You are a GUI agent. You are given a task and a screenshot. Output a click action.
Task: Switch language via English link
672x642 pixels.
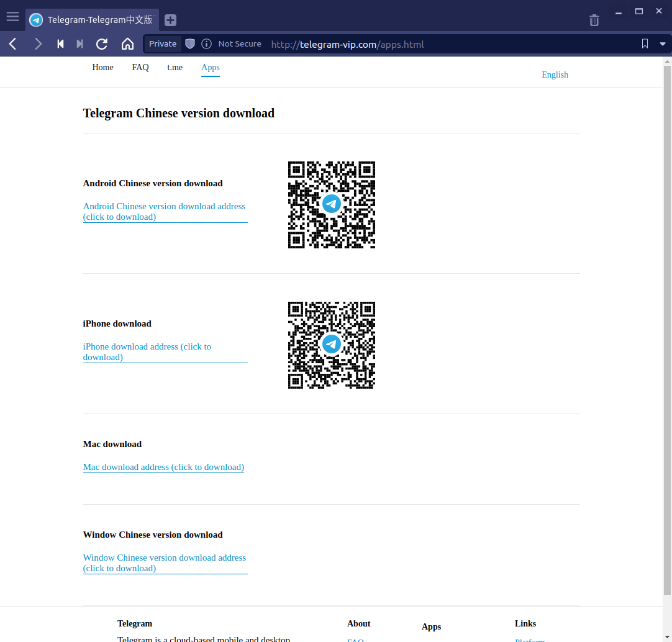click(555, 75)
